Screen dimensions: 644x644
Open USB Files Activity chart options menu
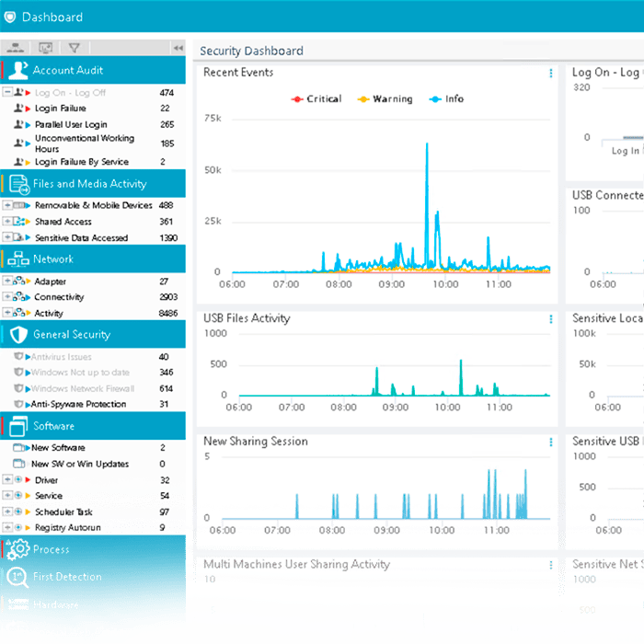tap(551, 319)
